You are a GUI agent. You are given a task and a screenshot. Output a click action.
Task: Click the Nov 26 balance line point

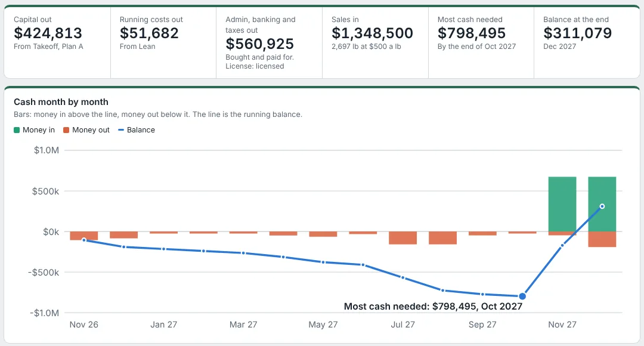click(84, 240)
